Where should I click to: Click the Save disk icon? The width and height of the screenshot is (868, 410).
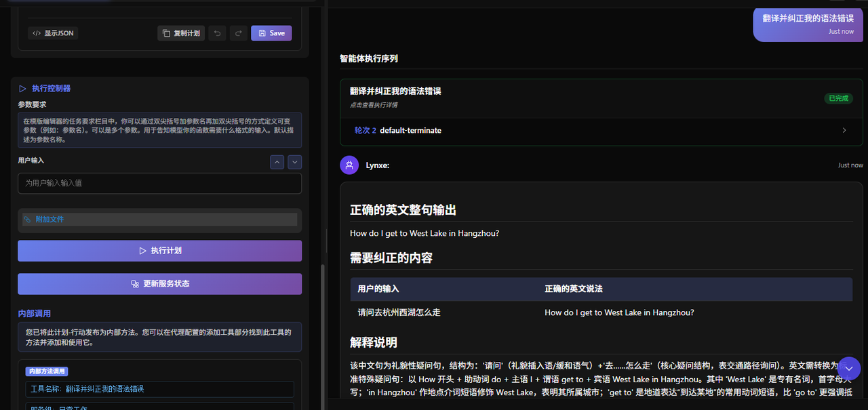coord(262,33)
